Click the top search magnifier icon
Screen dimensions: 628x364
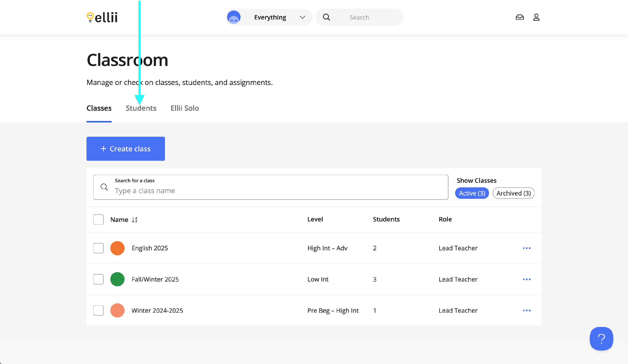coord(327,17)
